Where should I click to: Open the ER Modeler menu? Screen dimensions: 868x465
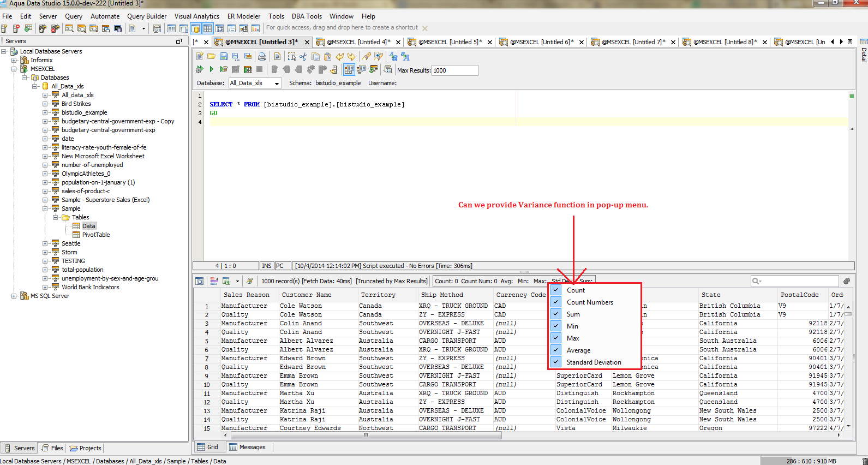click(244, 16)
